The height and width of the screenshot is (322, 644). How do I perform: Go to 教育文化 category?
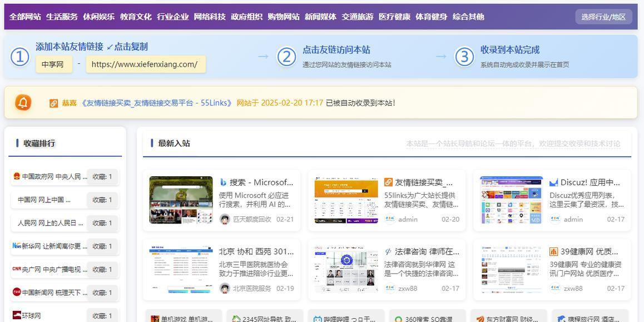pos(136,17)
